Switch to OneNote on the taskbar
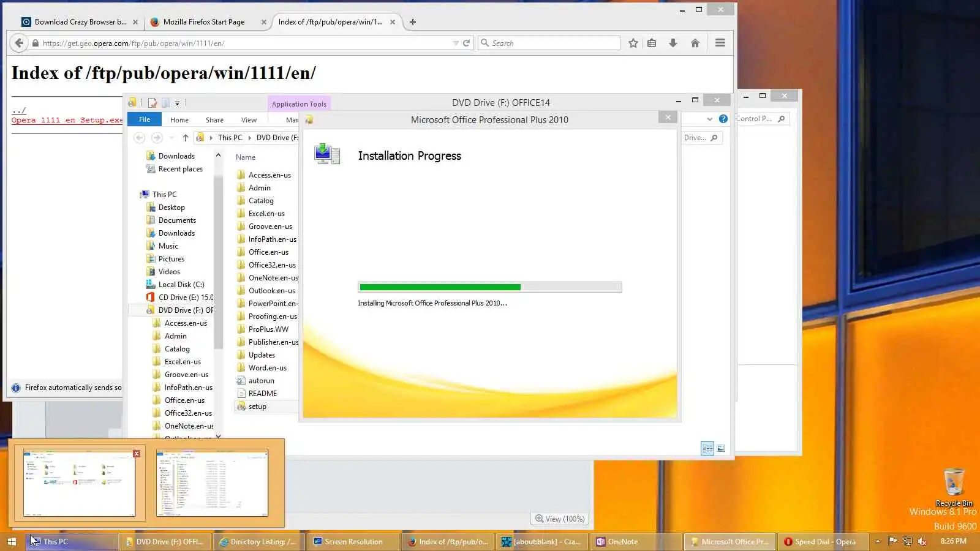Viewport: 980px width, 551px height. (636, 542)
